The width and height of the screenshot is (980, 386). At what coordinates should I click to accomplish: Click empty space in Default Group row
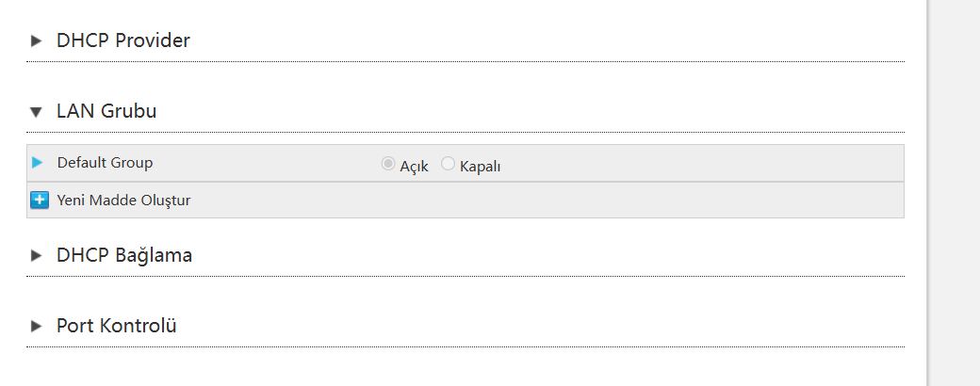coord(707,163)
